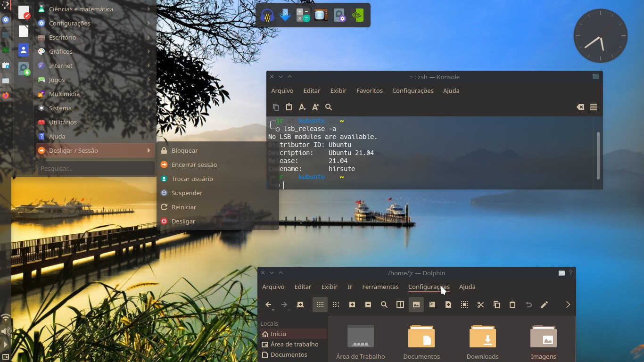Click the Pesquisar search field
The image size is (644, 362).
96,168
